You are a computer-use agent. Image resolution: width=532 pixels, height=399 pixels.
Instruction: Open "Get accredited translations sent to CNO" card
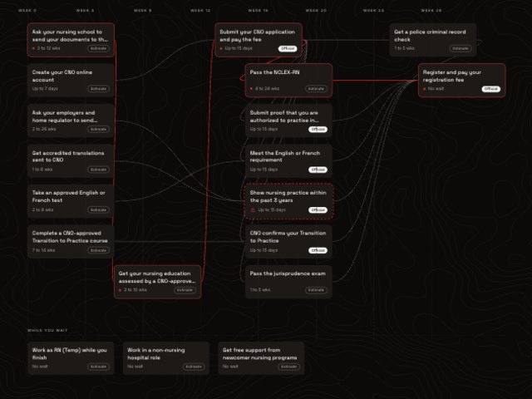[x=71, y=161]
